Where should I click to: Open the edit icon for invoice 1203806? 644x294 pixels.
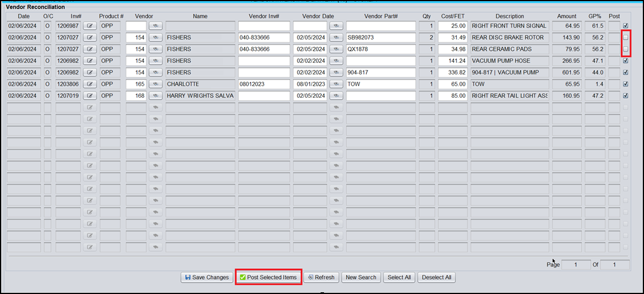90,84
